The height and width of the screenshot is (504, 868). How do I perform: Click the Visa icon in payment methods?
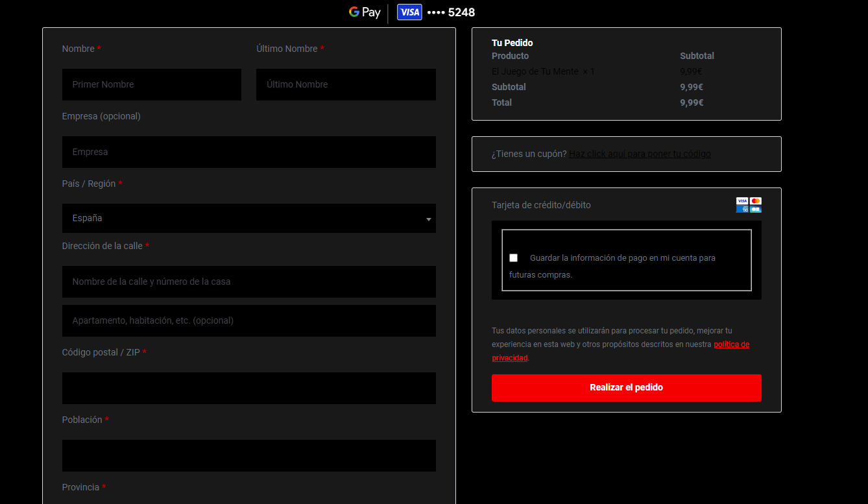[x=742, y=201]
